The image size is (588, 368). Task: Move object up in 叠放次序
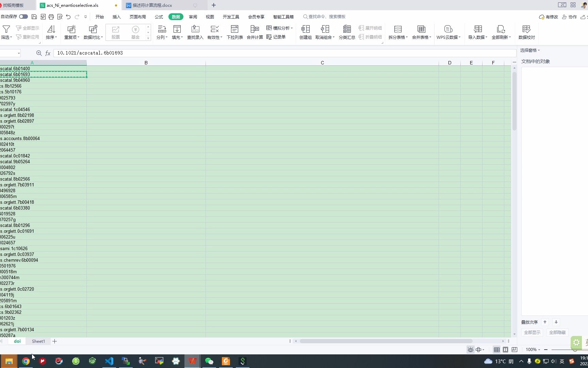pyautogui.click(x=545, y=322)
